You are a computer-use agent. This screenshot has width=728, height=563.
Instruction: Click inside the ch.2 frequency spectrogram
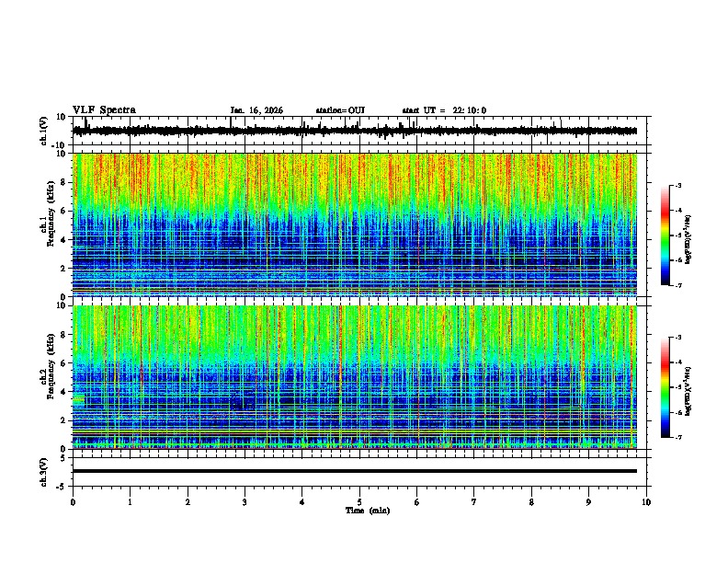point(355,377)
